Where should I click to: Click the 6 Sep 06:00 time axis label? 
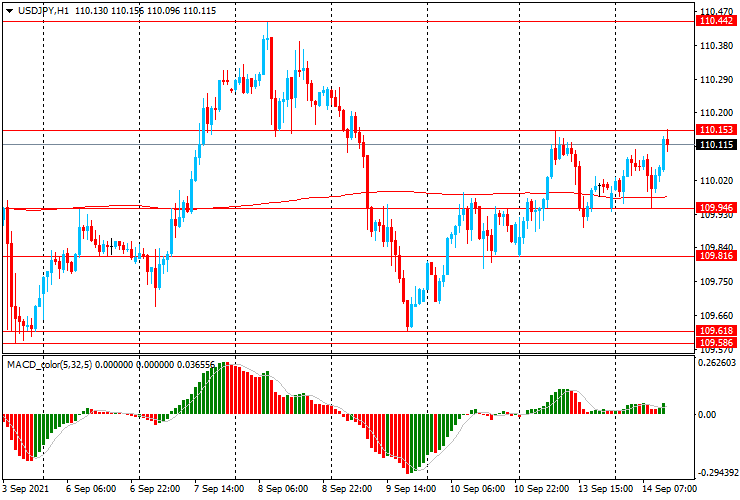coord(91,489)
